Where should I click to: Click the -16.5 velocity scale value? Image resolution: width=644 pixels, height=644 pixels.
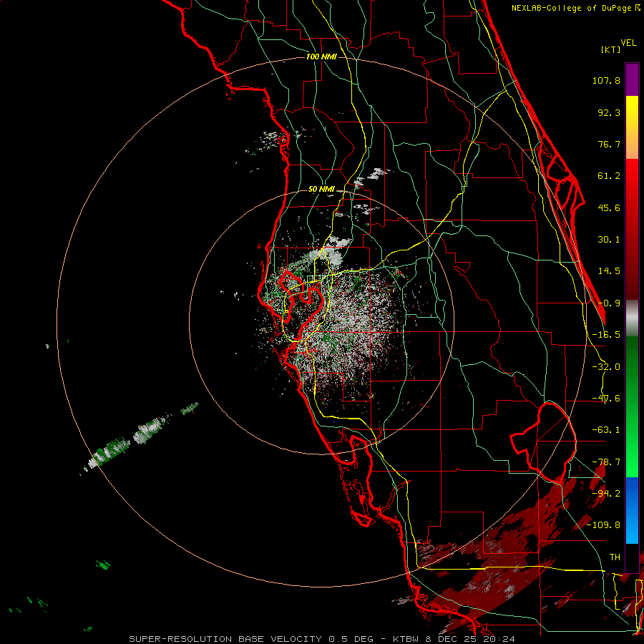[x=606, y=335]
